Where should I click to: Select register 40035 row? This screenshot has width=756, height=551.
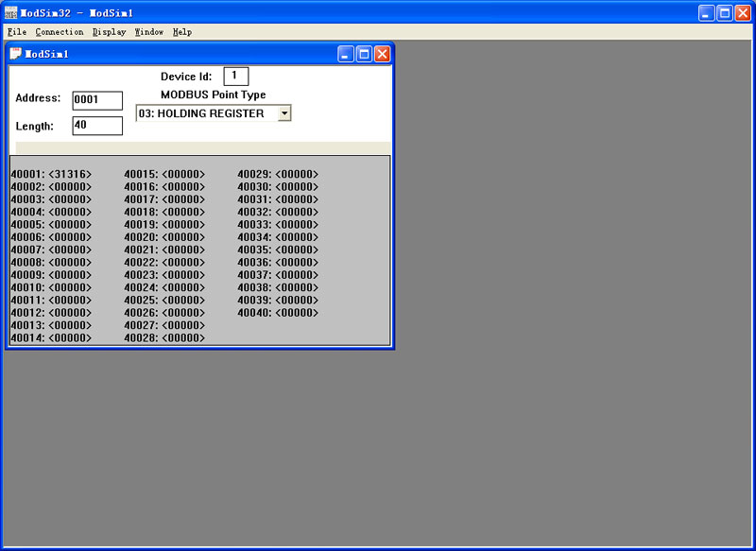click(x=278, y=250)
